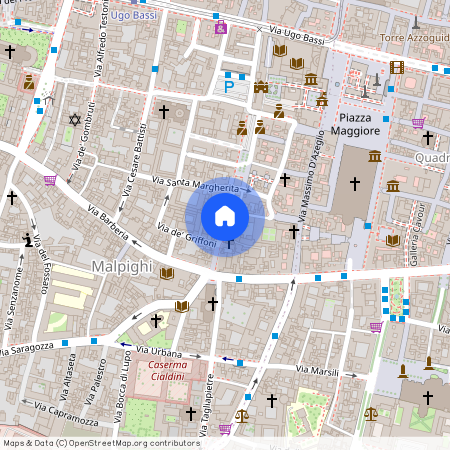Viewport: 450px width, 450px height.
Task: Select the shelter icon near Via de' Gombruti
Action: (49, 99)
